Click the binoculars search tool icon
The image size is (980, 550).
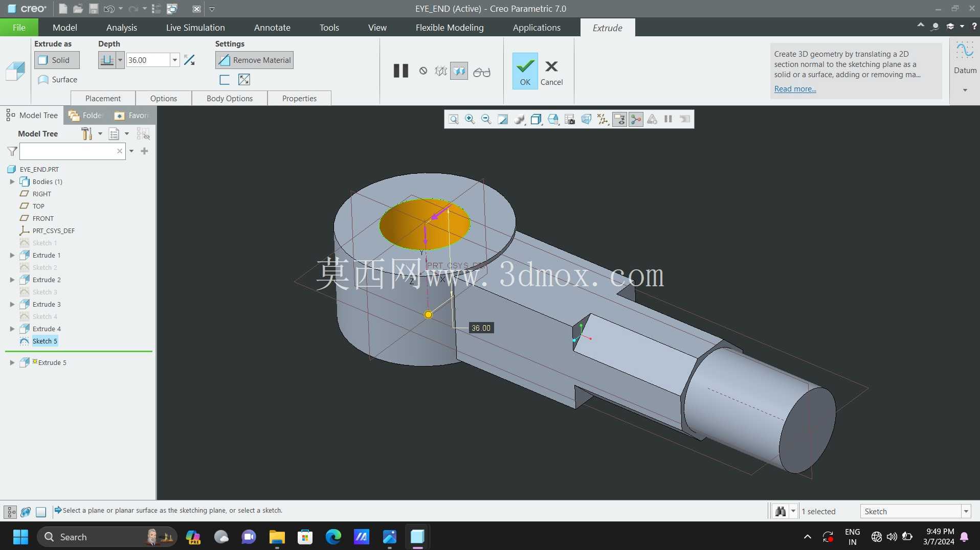(781, 511)
